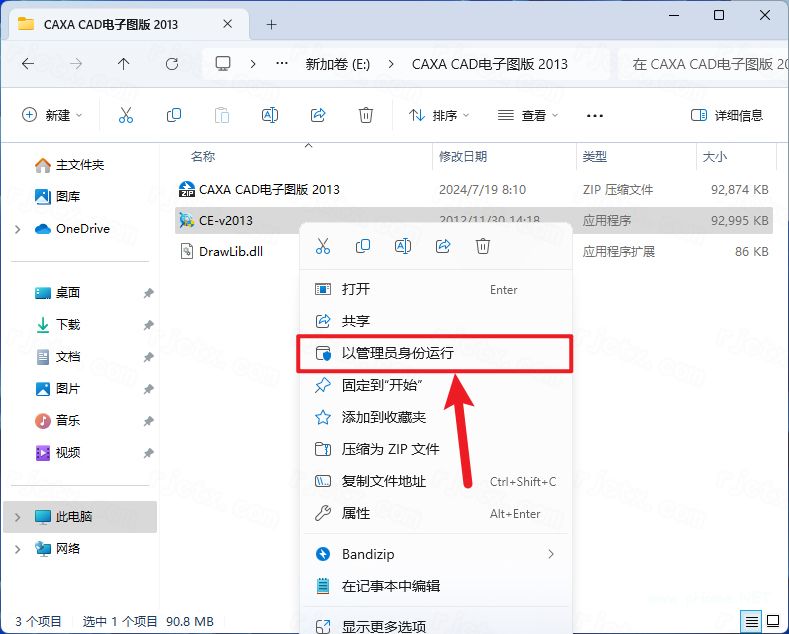Screen dimensions: 789x634
Task: Click Delete trash icon in the Explorer toolbar
Action: point(366,115)
